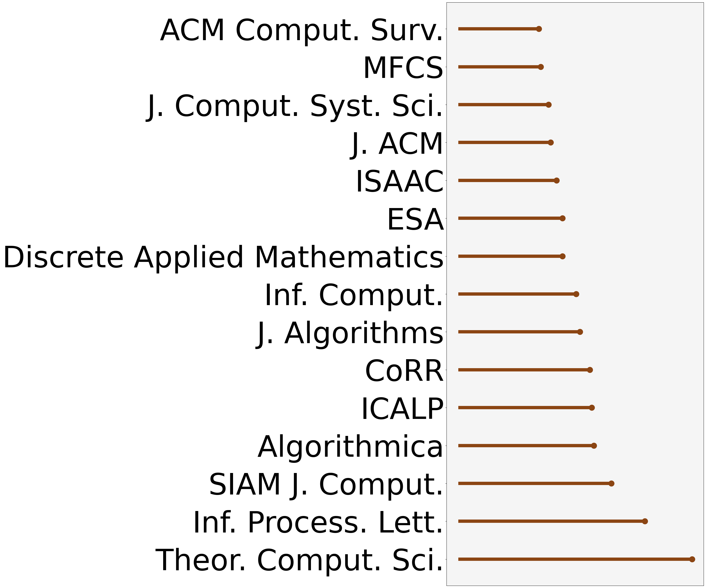706x588 pixels.
Task: Click the CoRR lollipop end dot
Action: point(590,370)
